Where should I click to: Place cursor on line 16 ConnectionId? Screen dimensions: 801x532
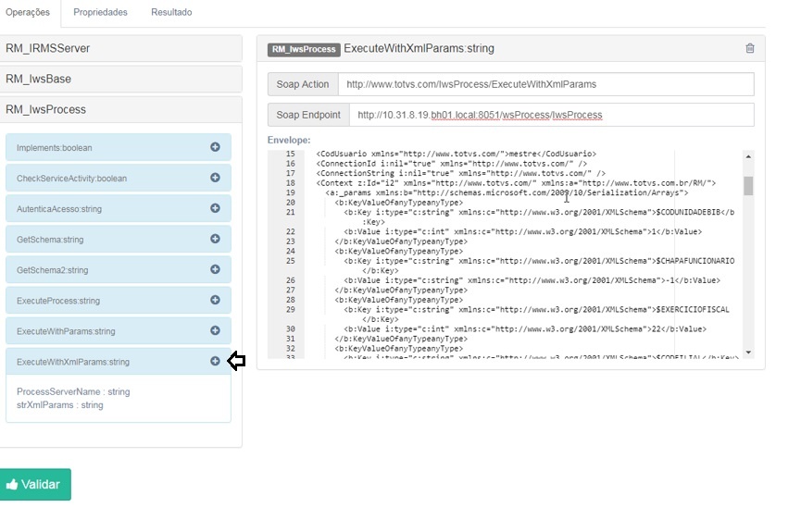pos(452,164)
